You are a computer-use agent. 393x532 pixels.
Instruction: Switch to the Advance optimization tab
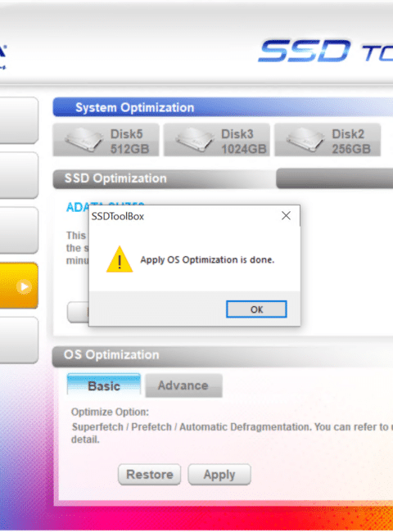pos(183,385)
